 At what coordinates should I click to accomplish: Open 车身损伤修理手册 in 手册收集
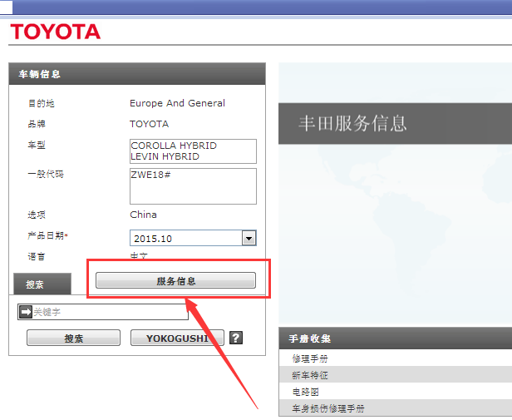tap(328, 408)
